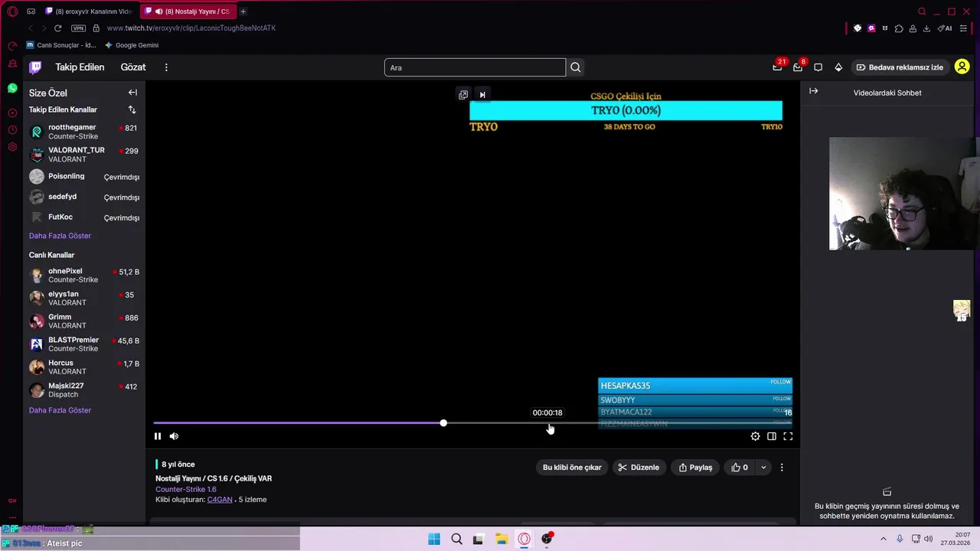
Task: Open Takip Edilen tab
Action: (80, 67)
